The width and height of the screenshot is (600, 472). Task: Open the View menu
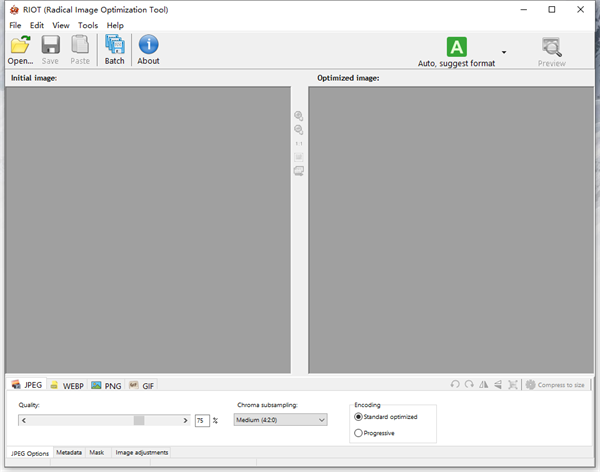(61, 25)
